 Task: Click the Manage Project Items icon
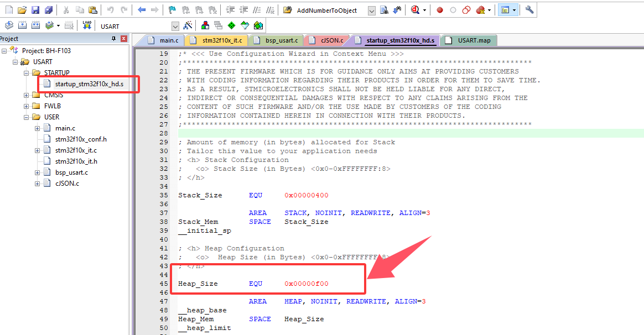tap(205, 25)
